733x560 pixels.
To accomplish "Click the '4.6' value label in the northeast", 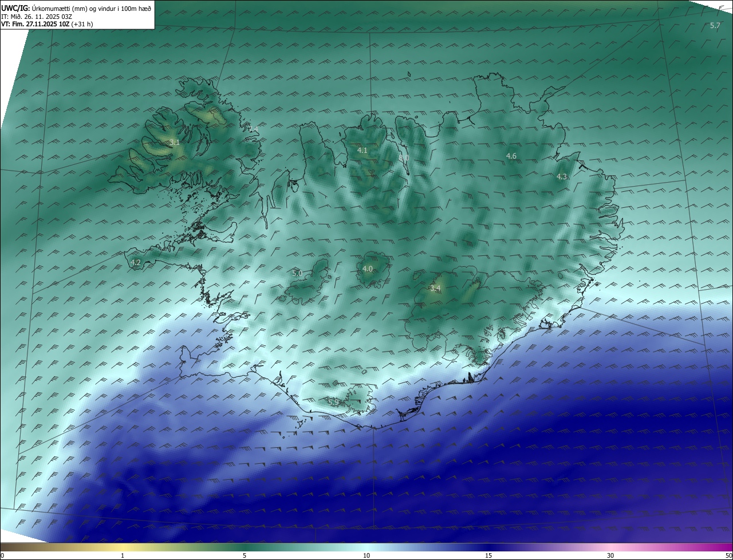I will [x=511, y=156].
